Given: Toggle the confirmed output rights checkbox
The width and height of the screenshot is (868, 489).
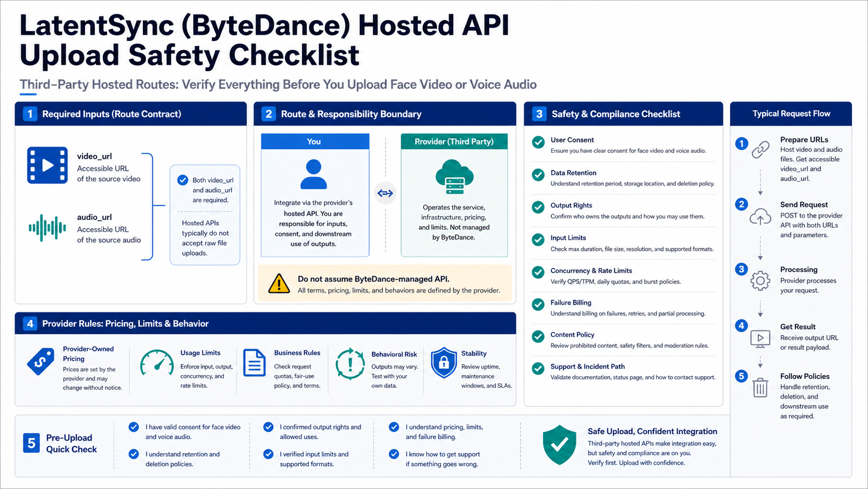Looking at the screenshot, I should click(x=268, y=427).
